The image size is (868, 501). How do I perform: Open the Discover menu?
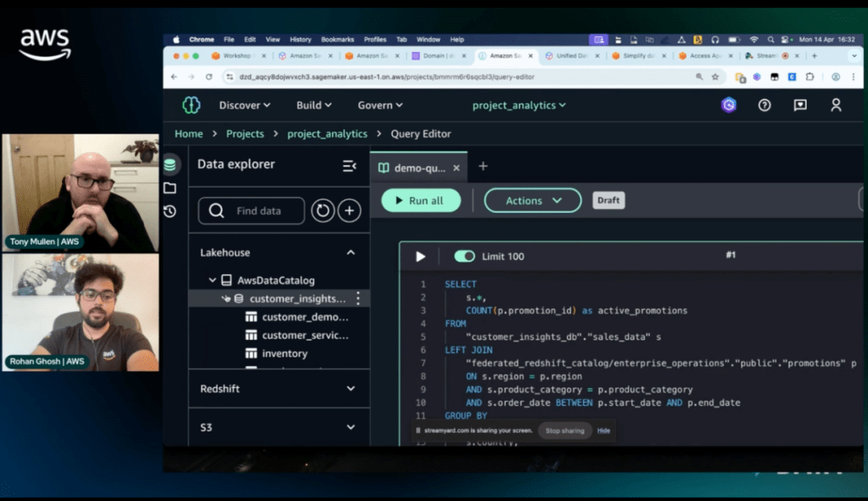tap(244, 105)
